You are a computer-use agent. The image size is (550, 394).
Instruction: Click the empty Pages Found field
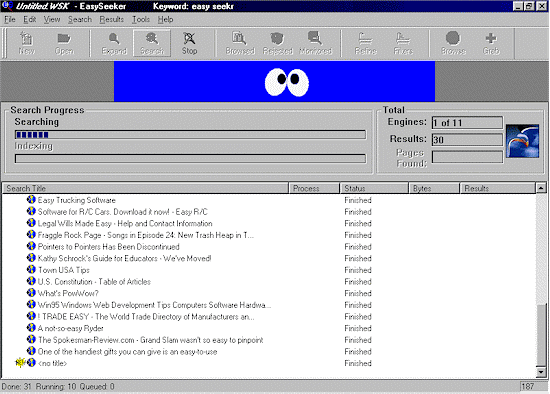click(467, 157)
